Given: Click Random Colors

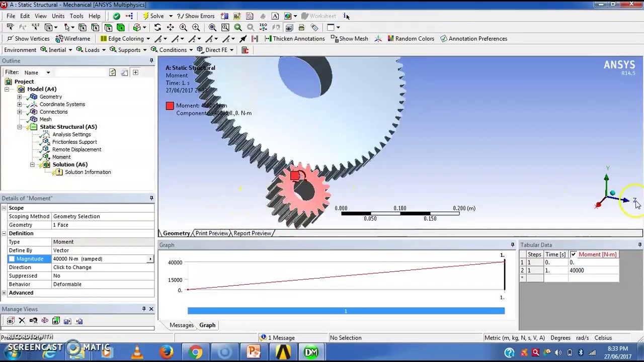Looking at the screenshot, I should point(411,39).
